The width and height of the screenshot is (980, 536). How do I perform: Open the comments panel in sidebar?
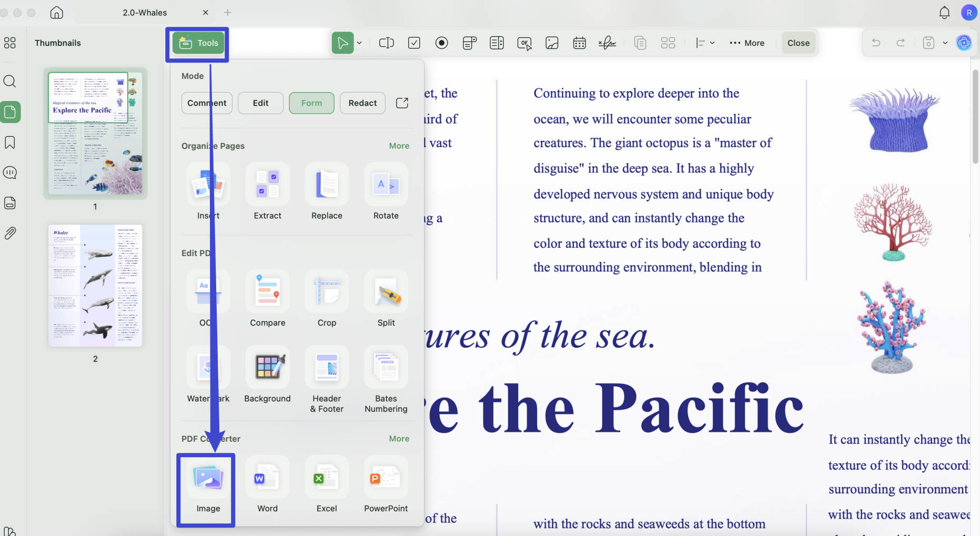(x=10, y=173)
